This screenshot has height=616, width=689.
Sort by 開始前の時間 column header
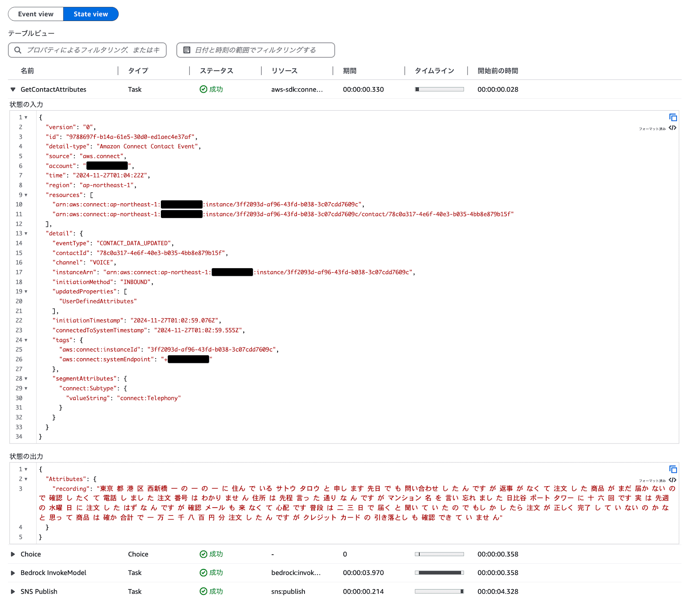[498, 71]
